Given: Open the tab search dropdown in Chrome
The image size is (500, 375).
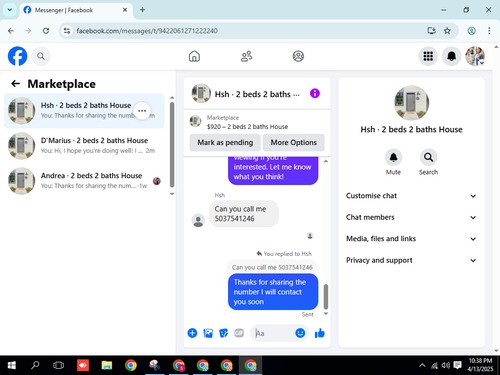Looking at the screenshot, I should coord(10,10).
